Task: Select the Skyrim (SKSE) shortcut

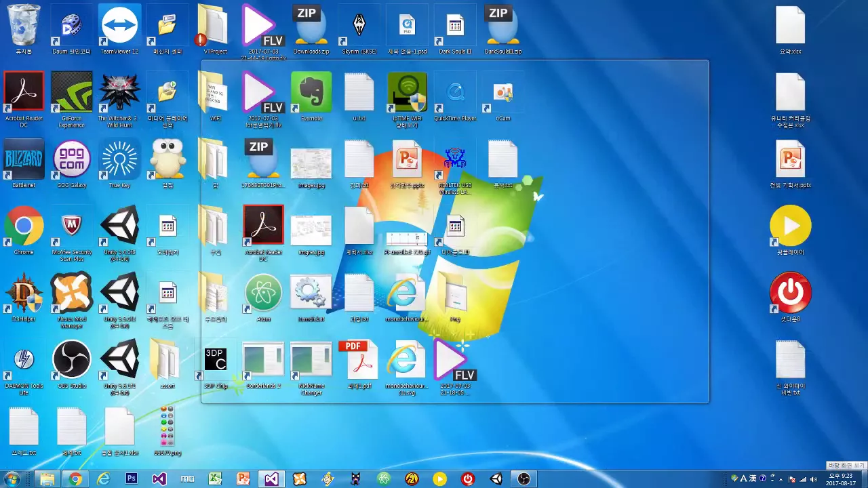Action: (359, 29)
